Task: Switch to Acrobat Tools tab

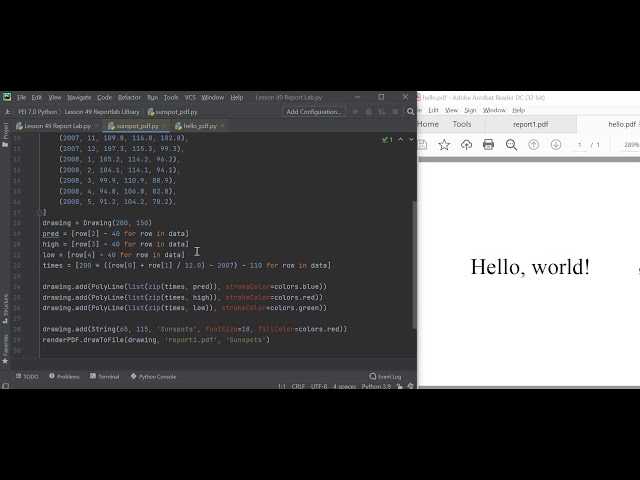Action: (462, 124)
